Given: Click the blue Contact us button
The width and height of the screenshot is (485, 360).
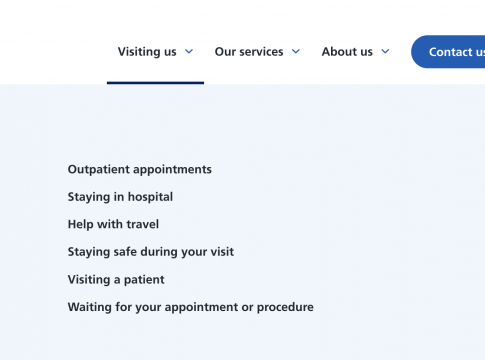Looking at the screenshot, I should point(448,52).
